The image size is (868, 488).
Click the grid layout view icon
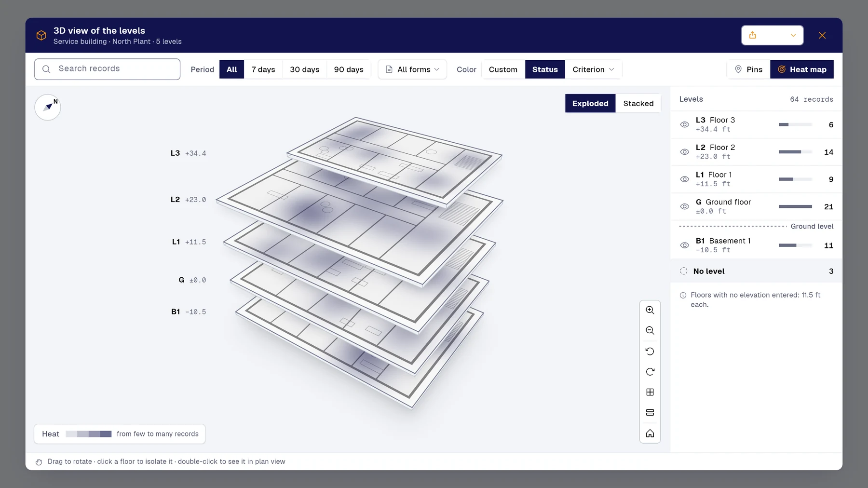pyautogui.click(x=650, y=392)
